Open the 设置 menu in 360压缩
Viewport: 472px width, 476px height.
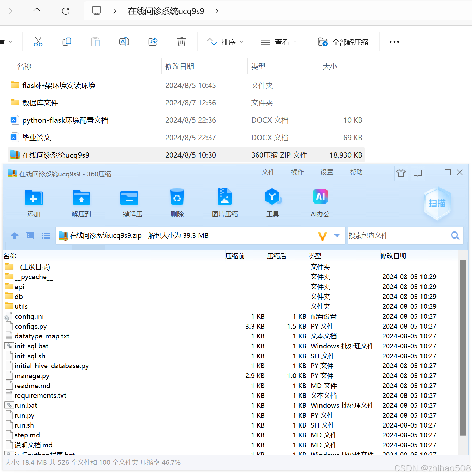[x=327, y=172]
